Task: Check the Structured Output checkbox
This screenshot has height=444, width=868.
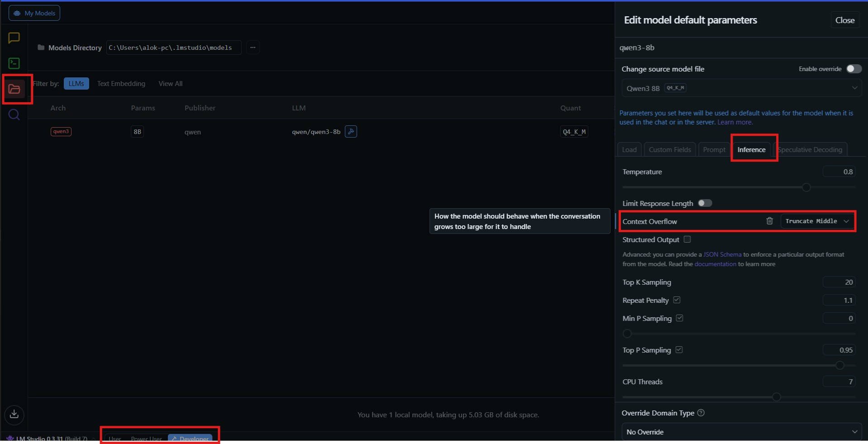Action: [687, 239]
